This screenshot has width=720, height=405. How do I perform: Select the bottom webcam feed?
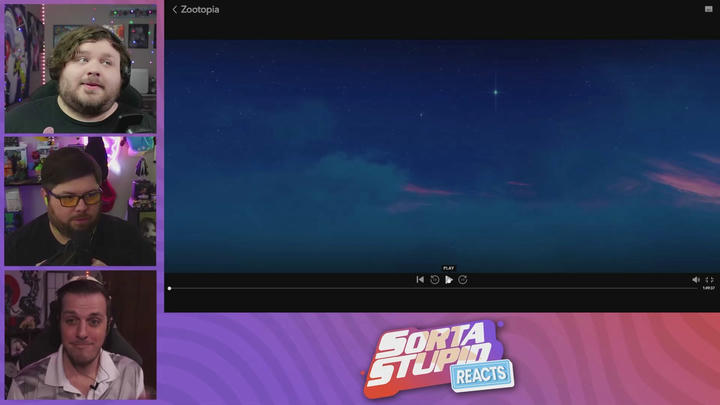click(80, 335)
